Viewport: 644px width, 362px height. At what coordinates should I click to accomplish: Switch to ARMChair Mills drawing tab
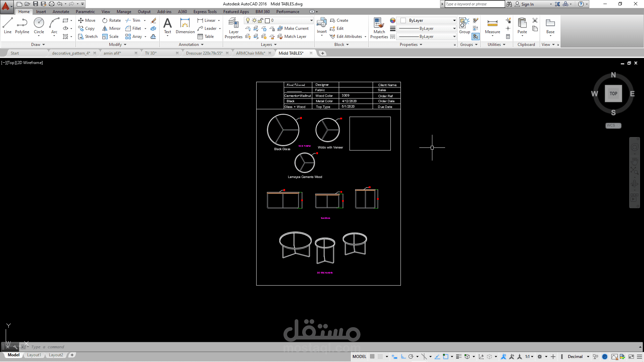(251, 53)
